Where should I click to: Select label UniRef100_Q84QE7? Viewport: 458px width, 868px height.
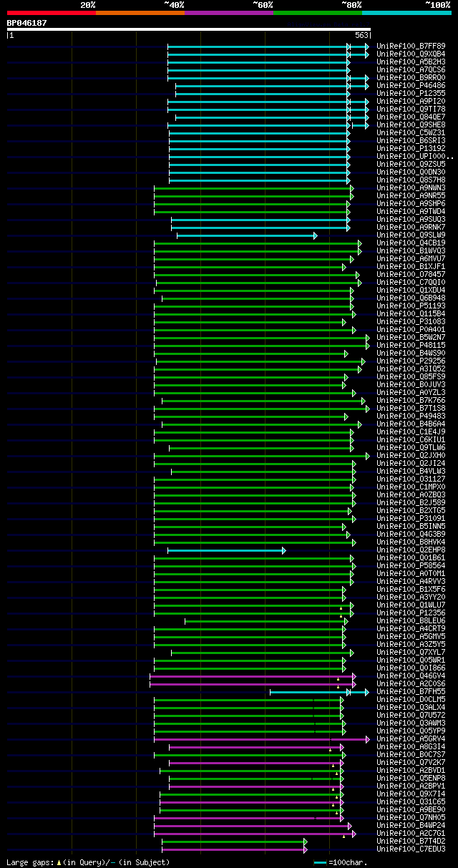(x=410, y=117)
